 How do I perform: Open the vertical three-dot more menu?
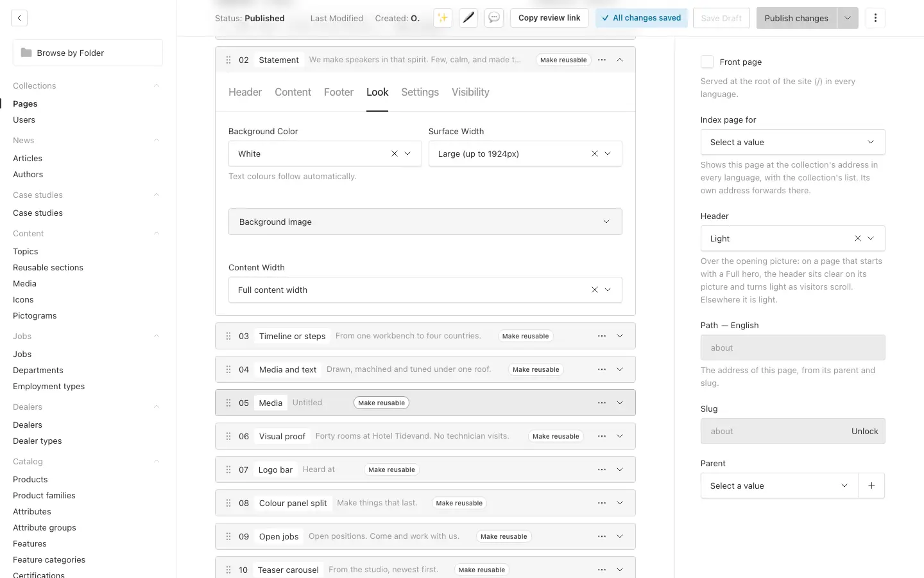click(875, 18)
